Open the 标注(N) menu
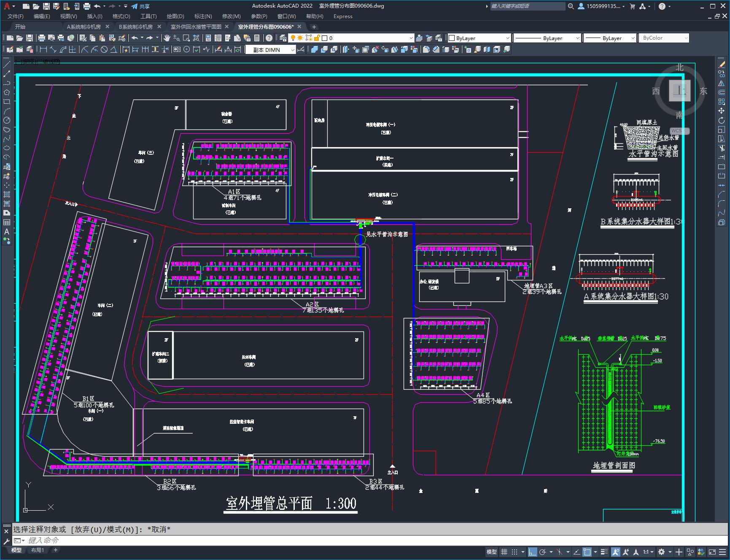The image size is (730, 560). pos(203,16)
